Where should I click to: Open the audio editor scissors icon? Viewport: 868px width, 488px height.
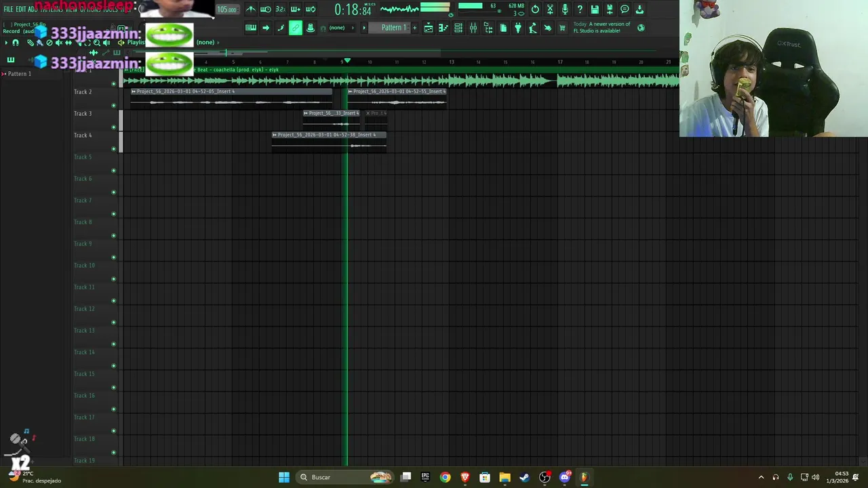point(550,9)
